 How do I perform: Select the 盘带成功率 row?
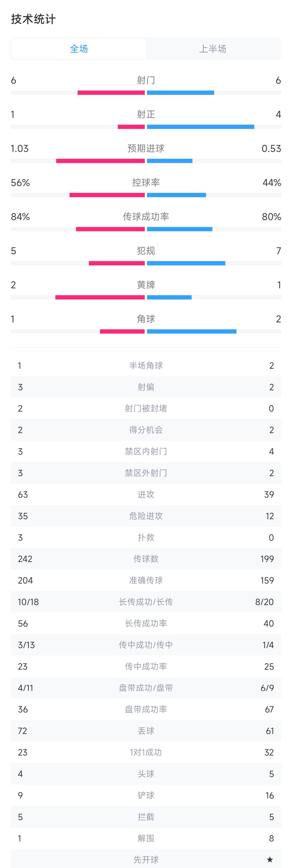pyautogui.click(x=146, y=709)
